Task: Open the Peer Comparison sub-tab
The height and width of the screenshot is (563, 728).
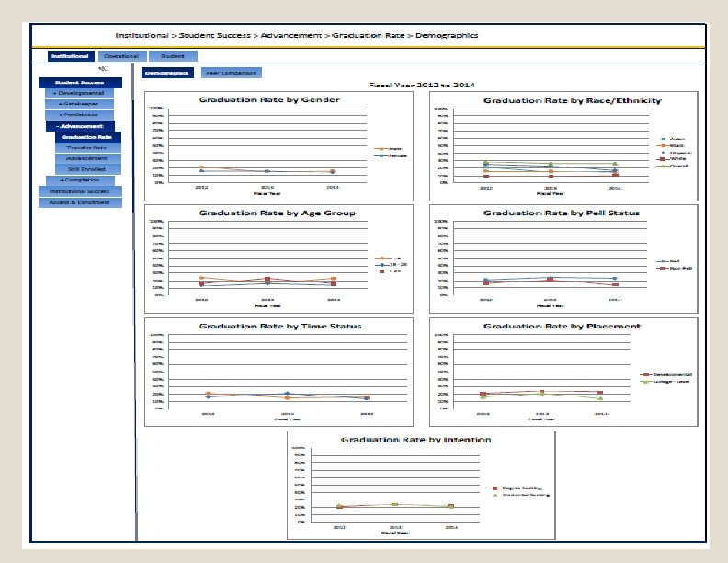Action: pos(232,73)
